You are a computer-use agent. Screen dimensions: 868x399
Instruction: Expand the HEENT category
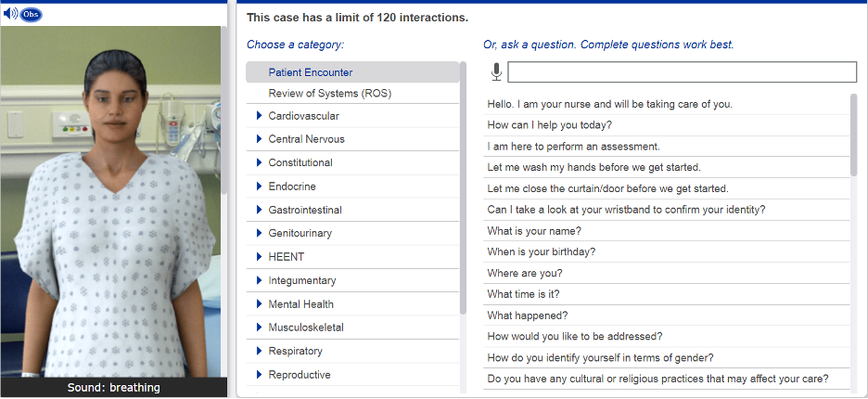(260, 257)
